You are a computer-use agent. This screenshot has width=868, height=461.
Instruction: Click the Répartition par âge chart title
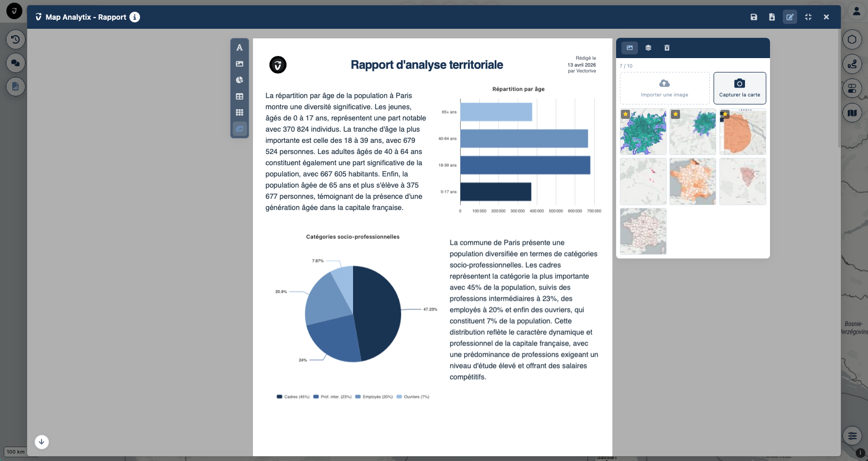click(x=518, y=89)
